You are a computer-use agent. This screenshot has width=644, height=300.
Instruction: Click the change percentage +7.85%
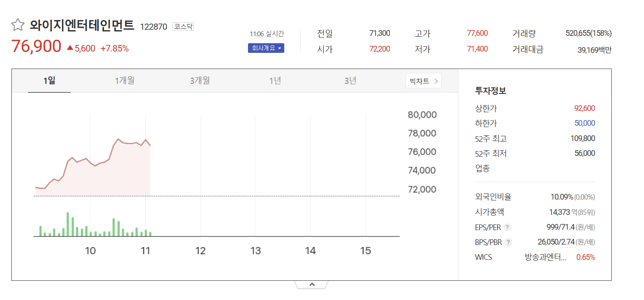click(x=114, y=48)
